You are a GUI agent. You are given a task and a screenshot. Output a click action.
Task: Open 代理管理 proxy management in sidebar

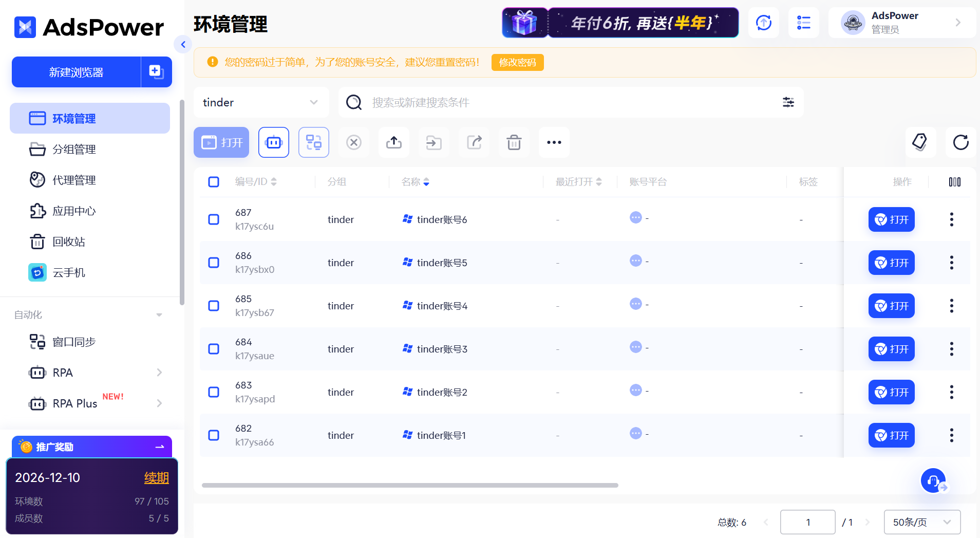(x=74, y=180)
